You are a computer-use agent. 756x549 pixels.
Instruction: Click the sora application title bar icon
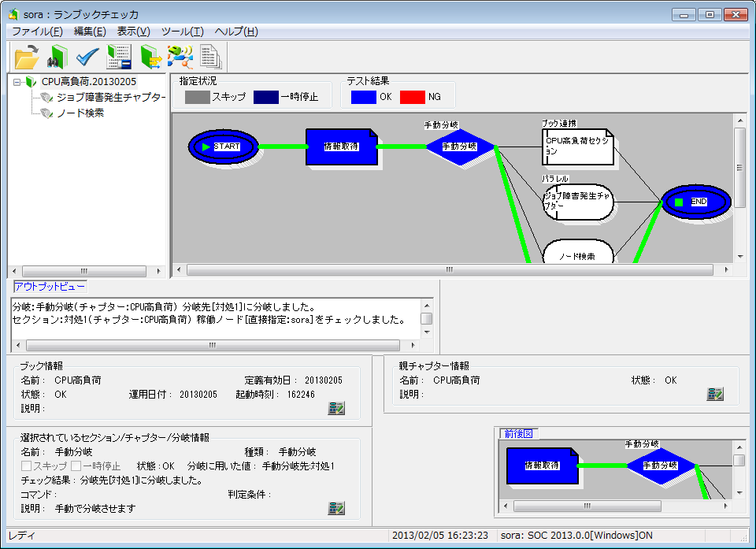coord(13,14)
